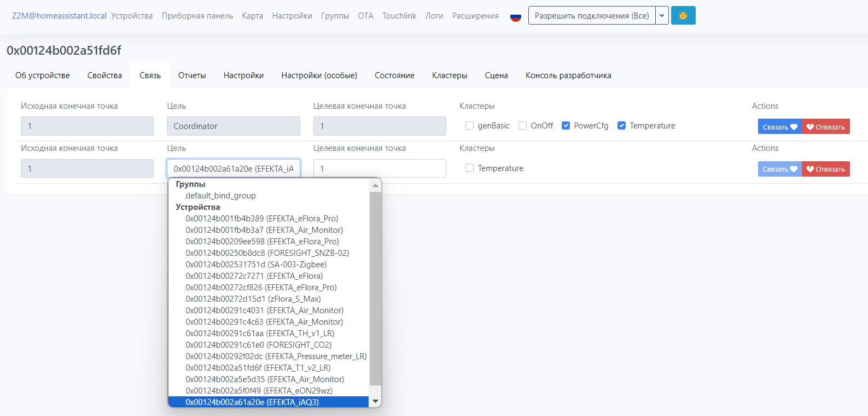This screenshot has height=416, width=868.
Task: Click Связать button in Coordinator row
Action: tap(779, 127)
